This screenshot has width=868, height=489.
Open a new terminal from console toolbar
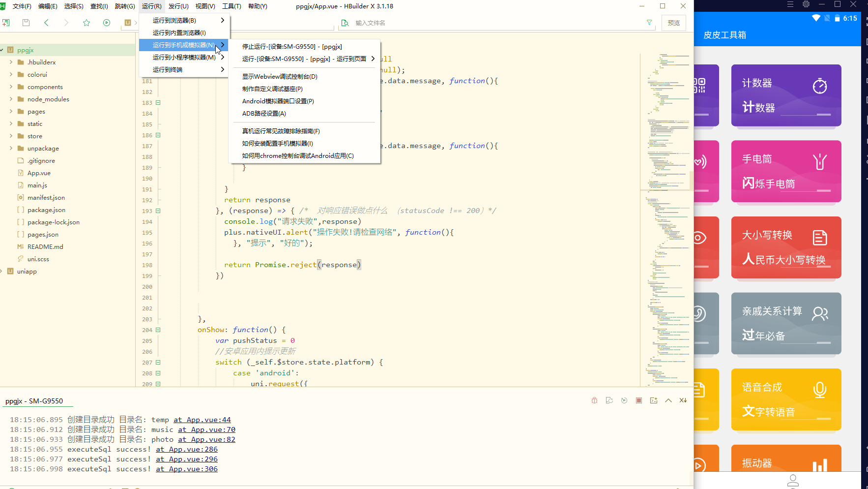(654, 400)
